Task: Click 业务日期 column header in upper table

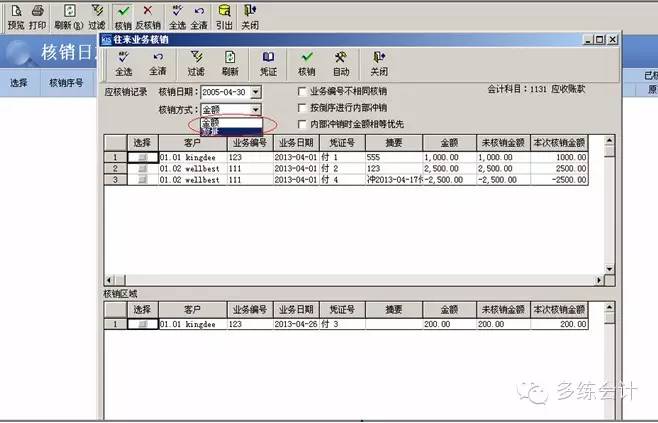Action: click(296, 143)
